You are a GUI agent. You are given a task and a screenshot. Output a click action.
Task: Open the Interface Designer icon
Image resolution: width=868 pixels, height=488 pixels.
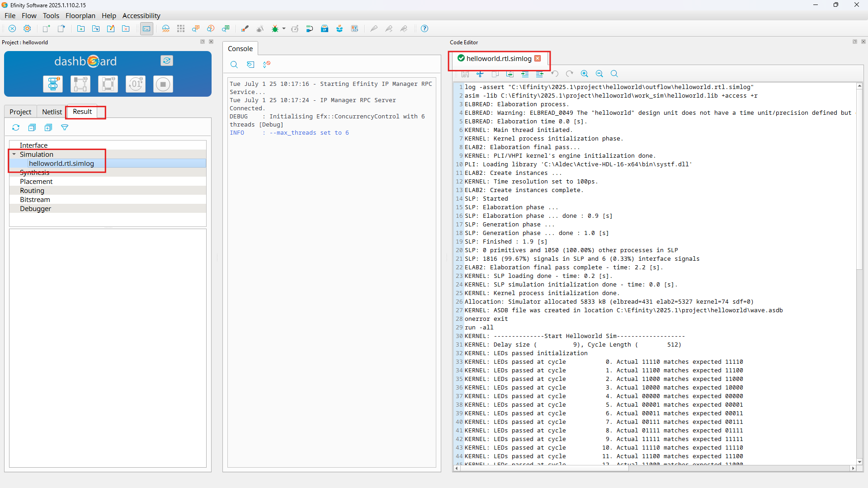(166, 28)
